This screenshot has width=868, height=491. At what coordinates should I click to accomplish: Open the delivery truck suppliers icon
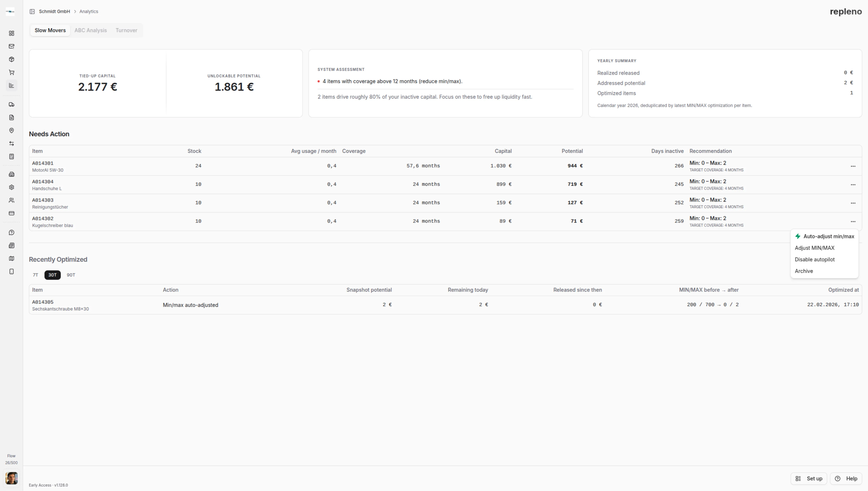[x=11, y=104]
